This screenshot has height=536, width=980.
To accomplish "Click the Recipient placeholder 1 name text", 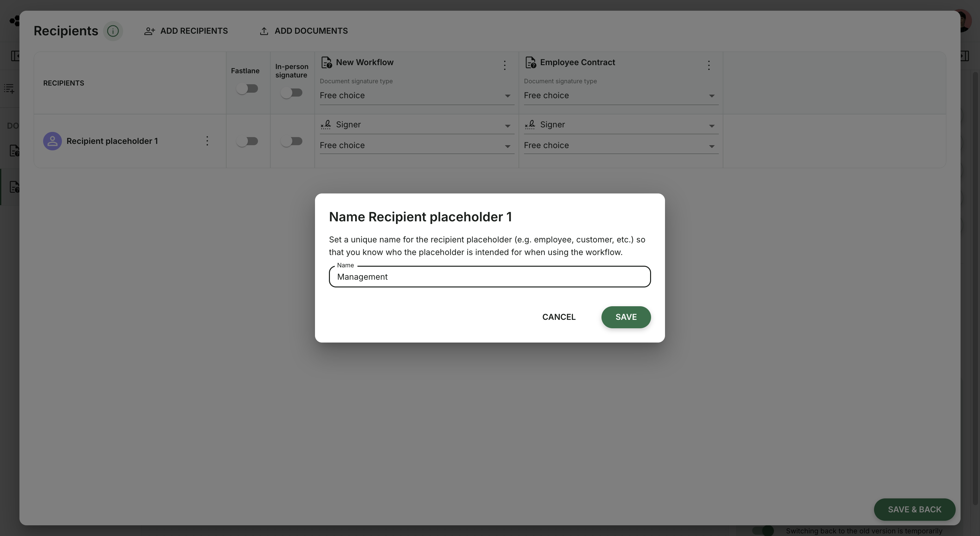I will pos(112,141).
